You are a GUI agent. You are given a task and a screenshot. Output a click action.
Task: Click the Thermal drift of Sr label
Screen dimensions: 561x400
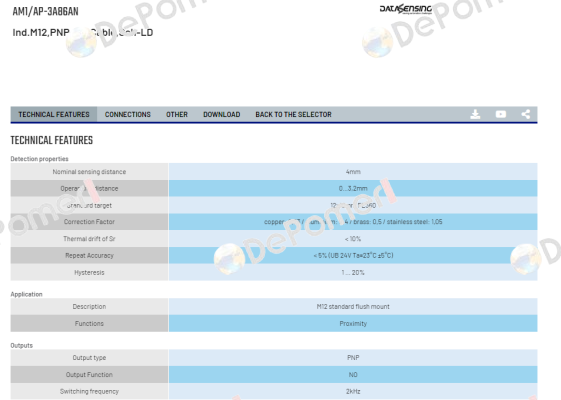pos(89,239)
